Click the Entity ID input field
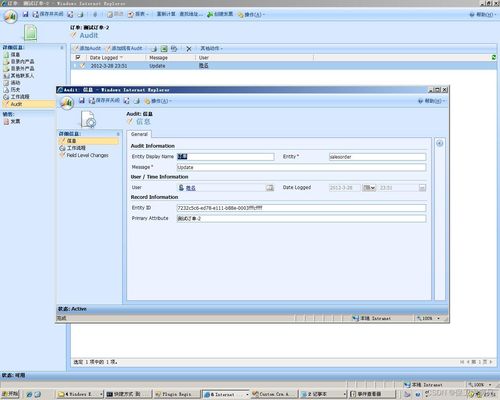Viewport: 500px width, 400px height. click(301, 208)
